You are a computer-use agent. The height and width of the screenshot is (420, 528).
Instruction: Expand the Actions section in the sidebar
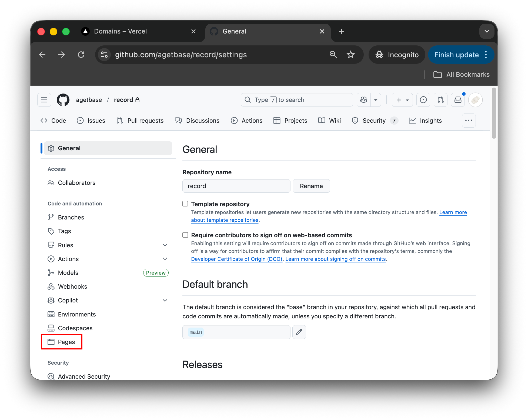click(x=165, y=259)
